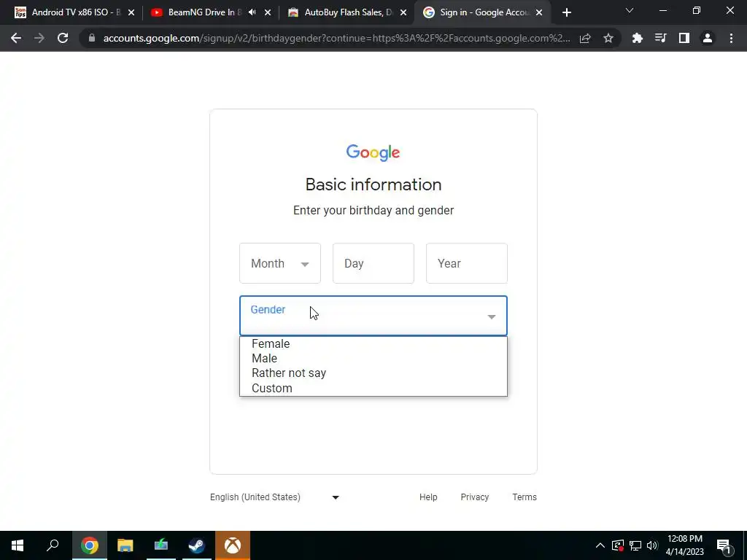747x560 pixels.
Task: Click the Year input field
Action: [x=467, y=263]
